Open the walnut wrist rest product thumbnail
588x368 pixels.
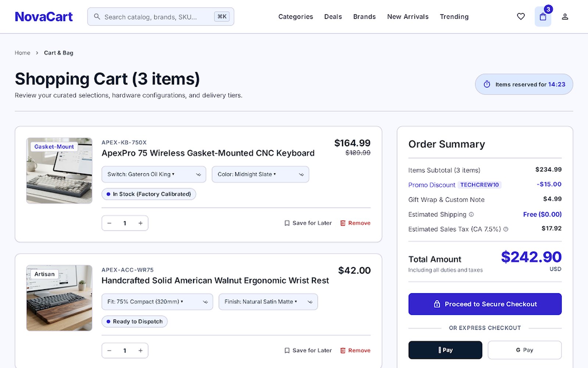(x=59, y=298)
